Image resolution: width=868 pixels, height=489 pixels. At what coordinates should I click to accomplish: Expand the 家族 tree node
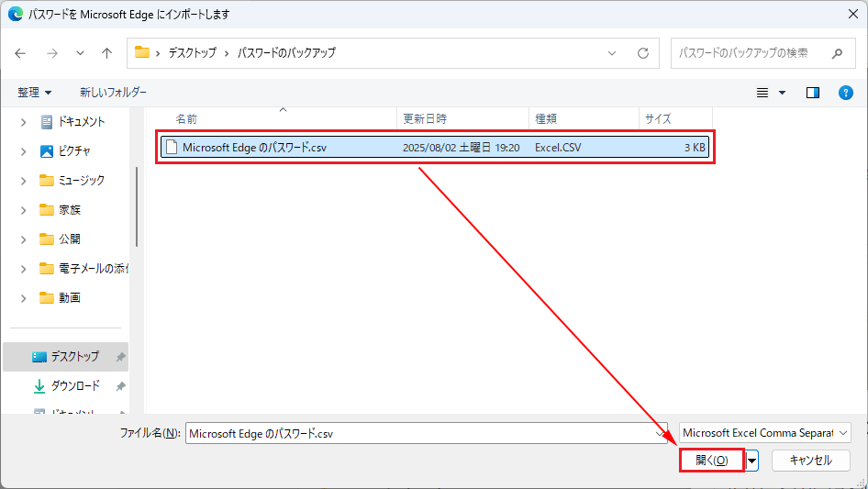pos(23,210)
